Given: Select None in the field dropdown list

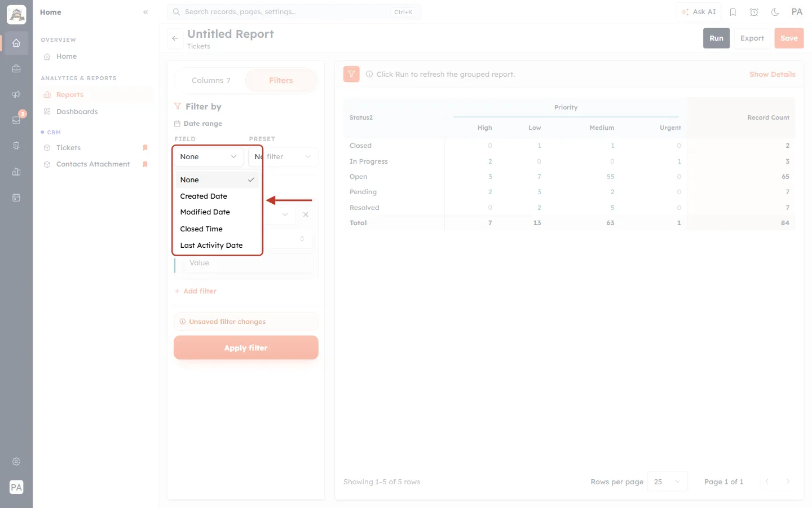Looking at the screenshot, I should pyautogui.click(x=217, y=179).
